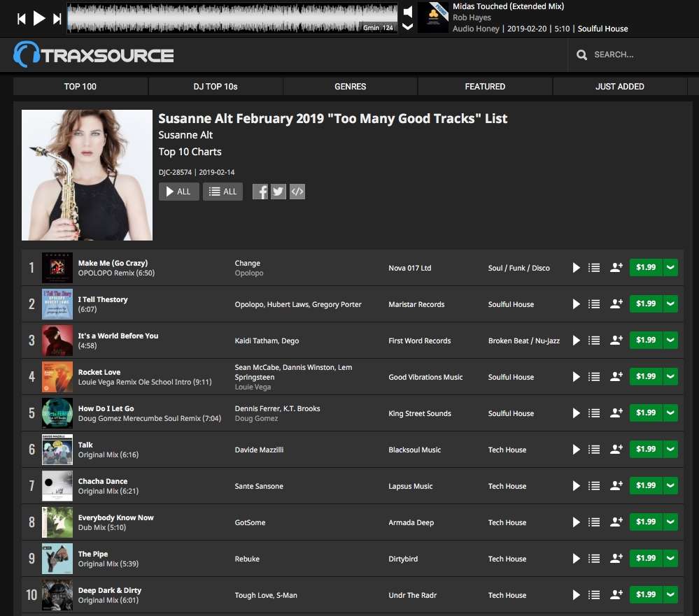The width and height of the screenshot is (699, 616).
Task: Add Deep Dark & Dirty to queue
Action: click(594, 595)
